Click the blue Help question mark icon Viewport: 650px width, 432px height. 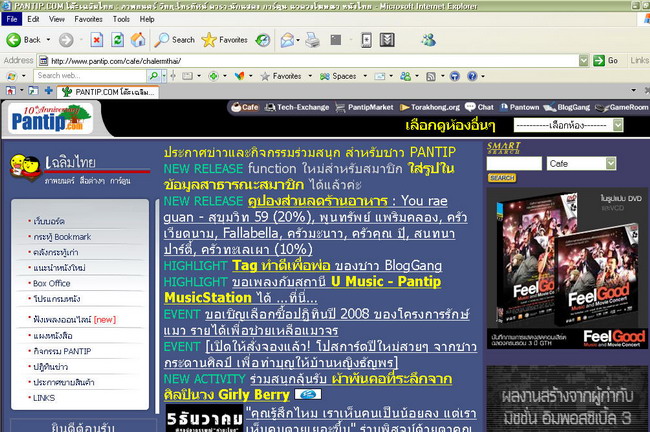point(472,76)
